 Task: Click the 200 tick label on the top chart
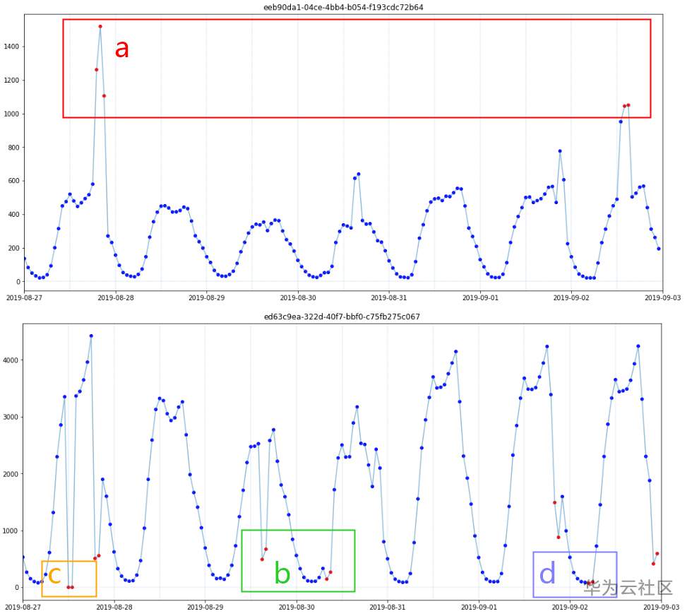[x=13, y=248]
